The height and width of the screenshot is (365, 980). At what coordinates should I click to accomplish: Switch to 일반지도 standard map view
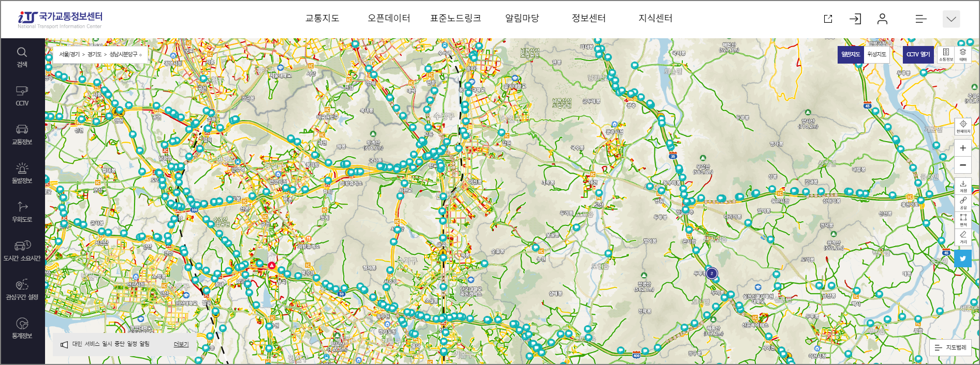click(851, 54)
